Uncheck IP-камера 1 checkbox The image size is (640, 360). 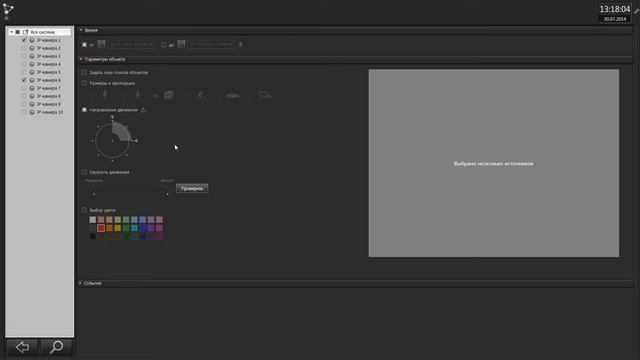point(24,40)
